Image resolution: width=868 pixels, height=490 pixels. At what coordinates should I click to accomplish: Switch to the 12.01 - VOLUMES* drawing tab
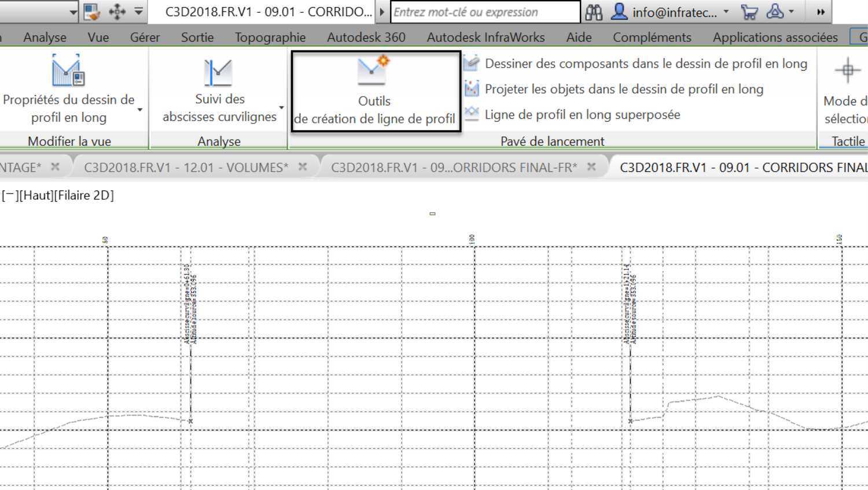pos(186,167)
